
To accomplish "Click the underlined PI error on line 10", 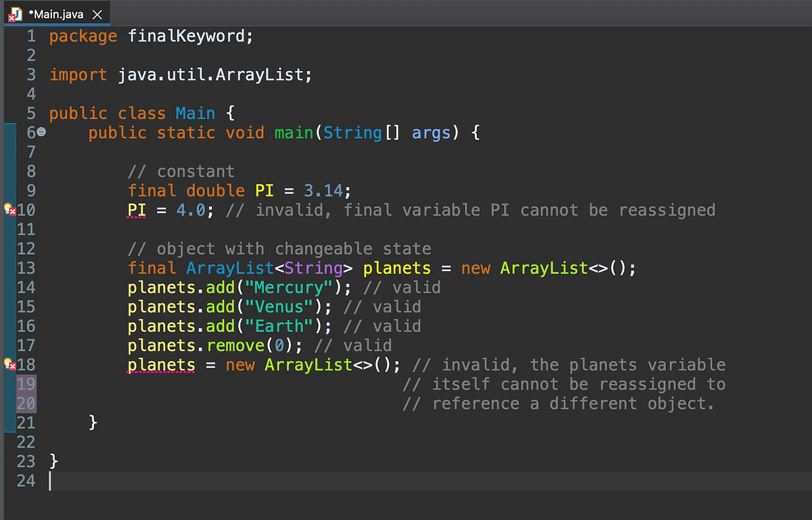I will tap(135, 210).
